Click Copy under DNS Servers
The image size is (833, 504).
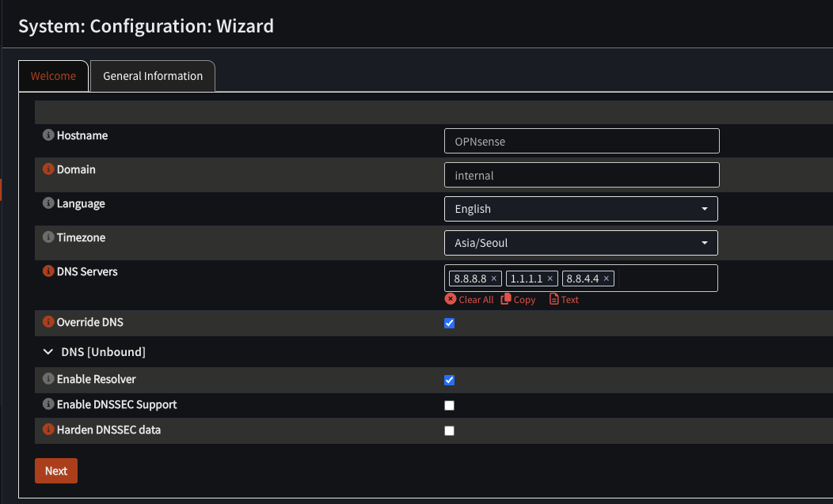518,300
